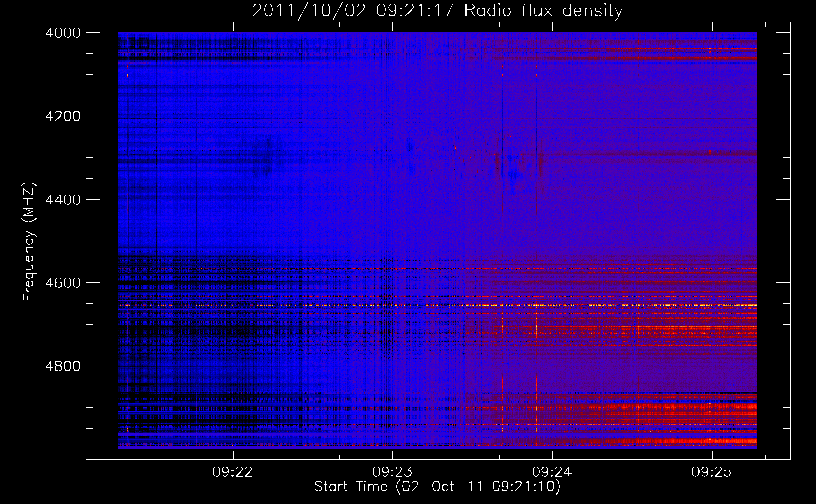
Task: Click the 4400 frequency tick label
Action: [63, 200]
